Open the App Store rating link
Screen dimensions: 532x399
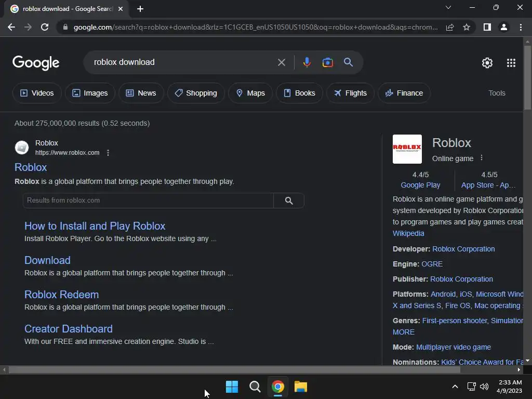pyautogui.click(x=488, y=185)
